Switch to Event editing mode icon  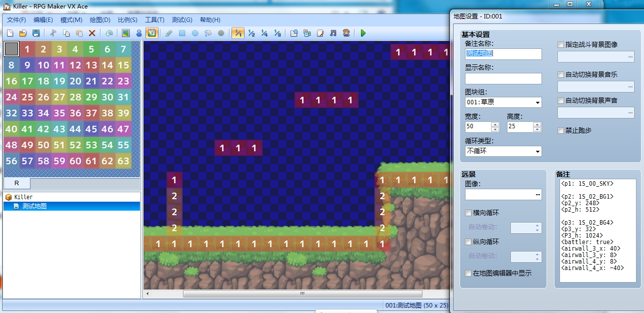tap(139, 33)
